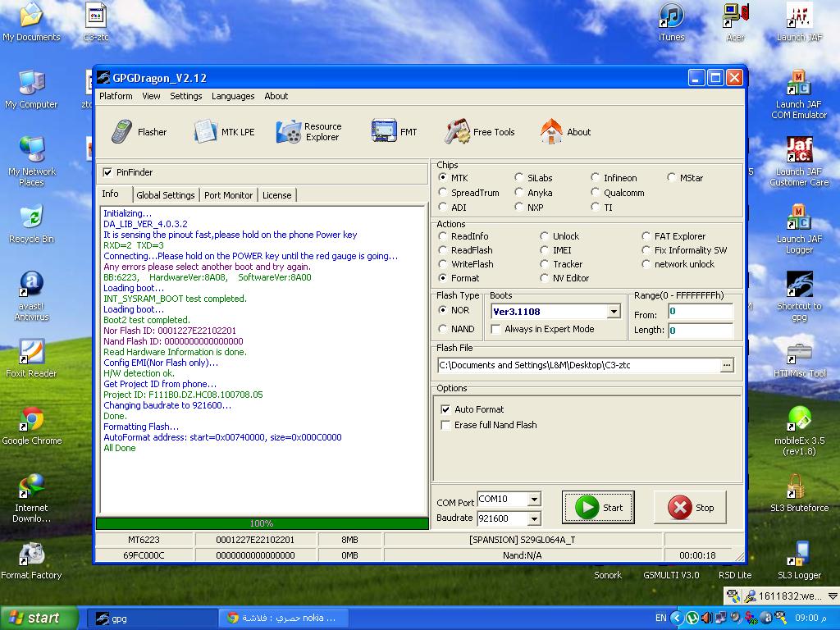The width and height of the screenshot is (840, 630).
Task: Click the Flash File path field
Action: (x=578, y=365)
